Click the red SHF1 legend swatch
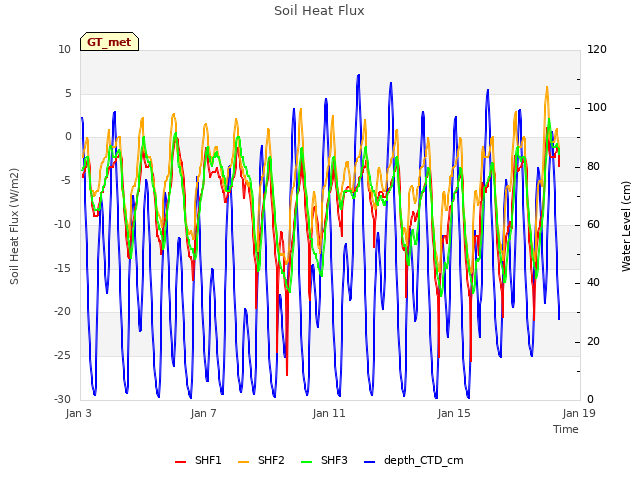Image resolution: width=640 pixels, height=480 pixels. (x=180, y=462)
